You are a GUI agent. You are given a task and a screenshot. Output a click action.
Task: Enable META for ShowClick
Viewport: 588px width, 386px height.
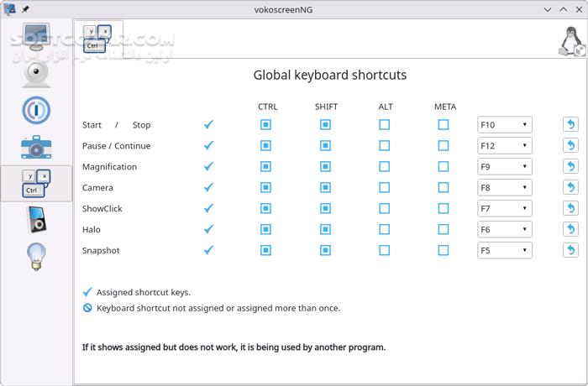pyautogui.click(x=444, y=208)
